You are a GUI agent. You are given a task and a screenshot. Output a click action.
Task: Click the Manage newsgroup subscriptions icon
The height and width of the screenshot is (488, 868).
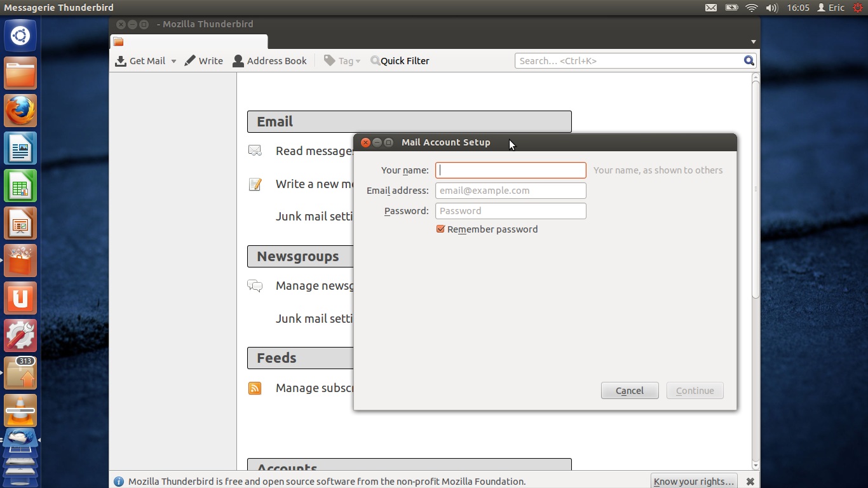point(255,286)
